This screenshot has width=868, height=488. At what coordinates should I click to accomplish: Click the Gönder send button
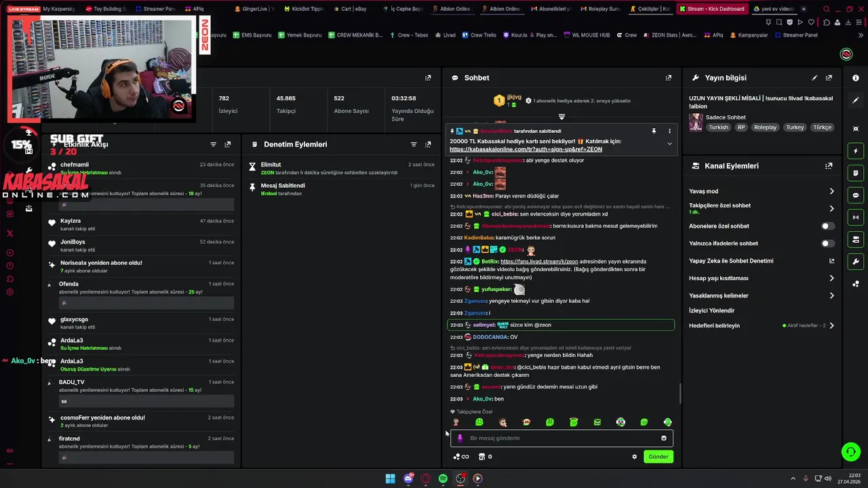tap(658, 457)
